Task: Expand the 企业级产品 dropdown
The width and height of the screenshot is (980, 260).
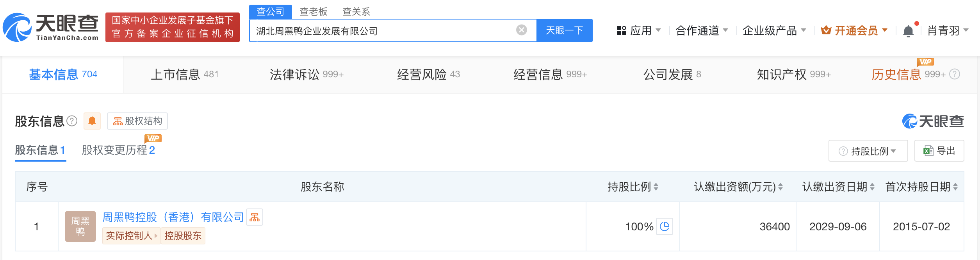Action: click(775, 30)
